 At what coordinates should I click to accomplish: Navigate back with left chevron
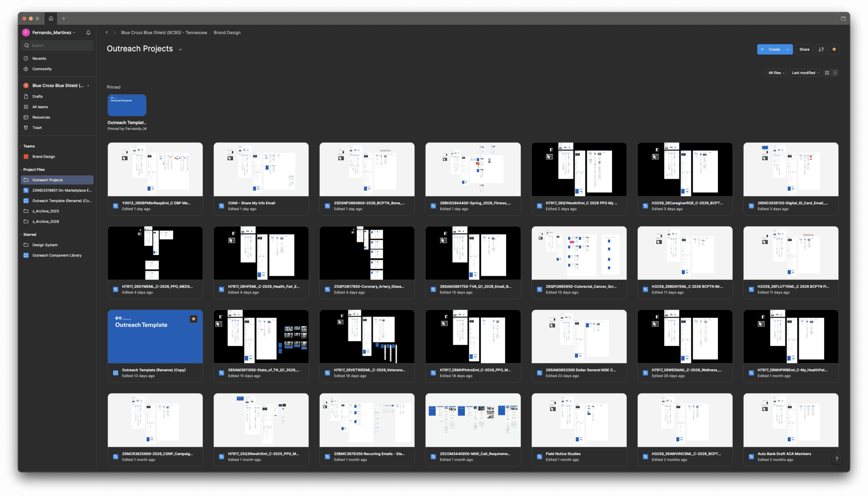107,33
